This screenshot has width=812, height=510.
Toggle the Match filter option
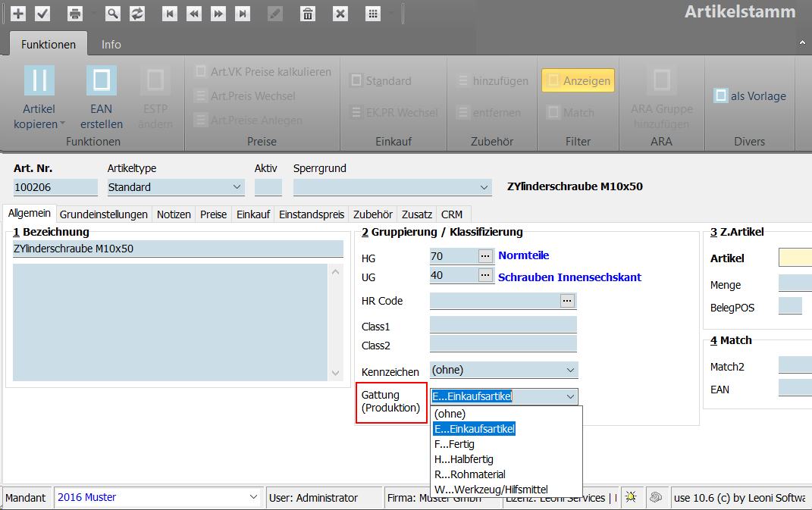(571, 112)
